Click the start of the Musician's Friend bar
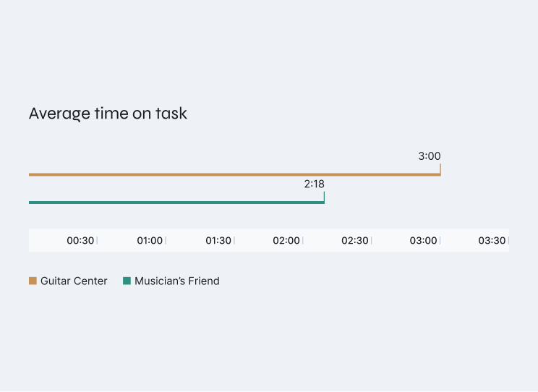 (31, 203)
